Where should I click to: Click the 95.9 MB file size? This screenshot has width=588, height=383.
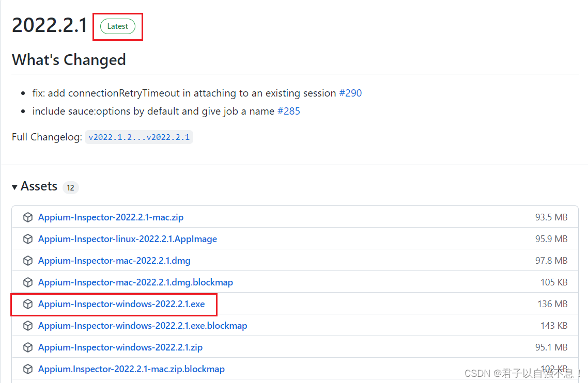(551, 239)
